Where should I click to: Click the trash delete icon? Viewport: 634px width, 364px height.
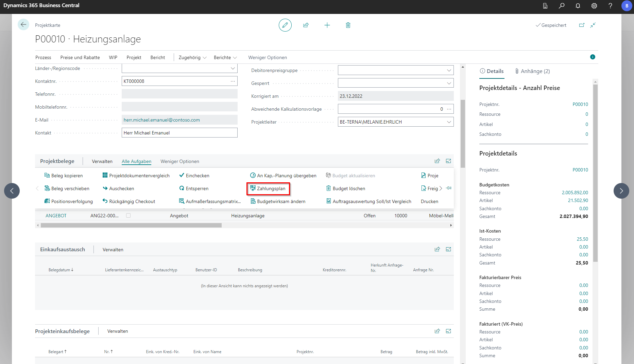click(348, 25)
